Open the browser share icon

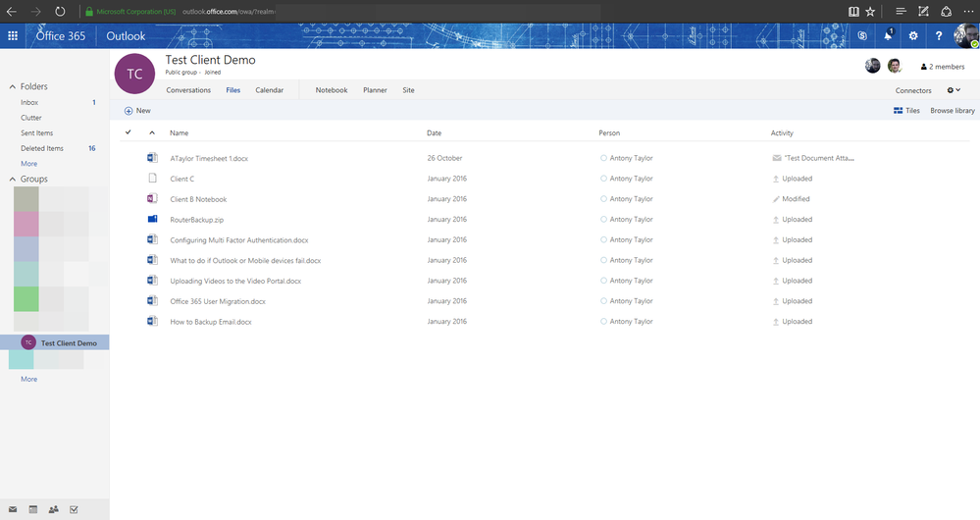(947, 11)
